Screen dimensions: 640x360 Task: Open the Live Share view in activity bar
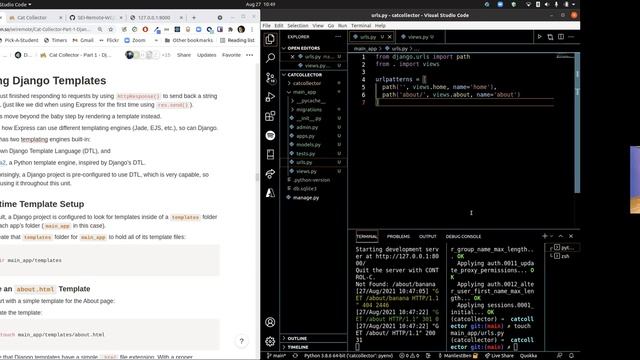270,174
